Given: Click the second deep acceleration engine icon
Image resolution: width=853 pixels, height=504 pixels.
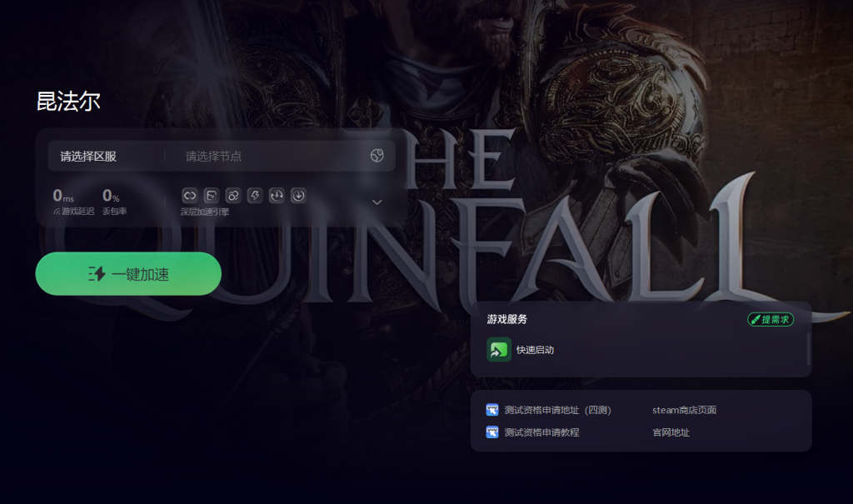Looking at the screenshot, I should click(x=211, y=196).
